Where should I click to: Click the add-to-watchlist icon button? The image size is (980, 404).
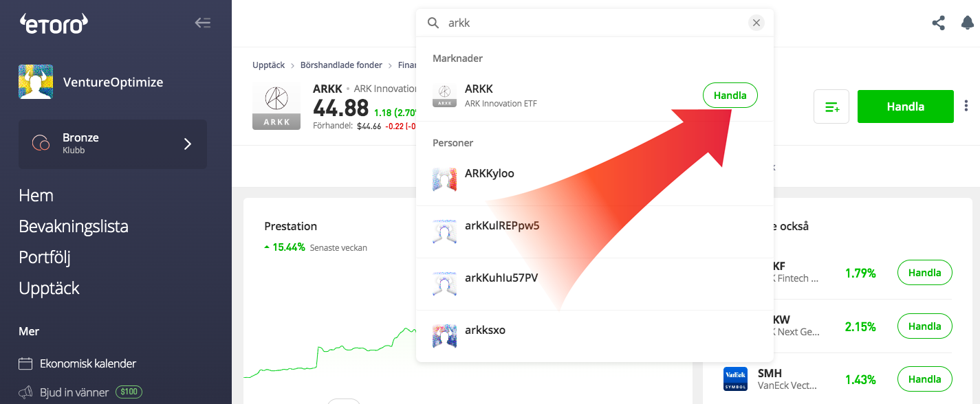point(831,107)
